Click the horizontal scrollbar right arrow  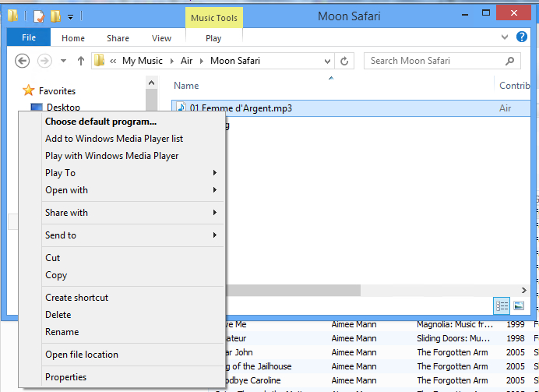click(x=524, y=289)
